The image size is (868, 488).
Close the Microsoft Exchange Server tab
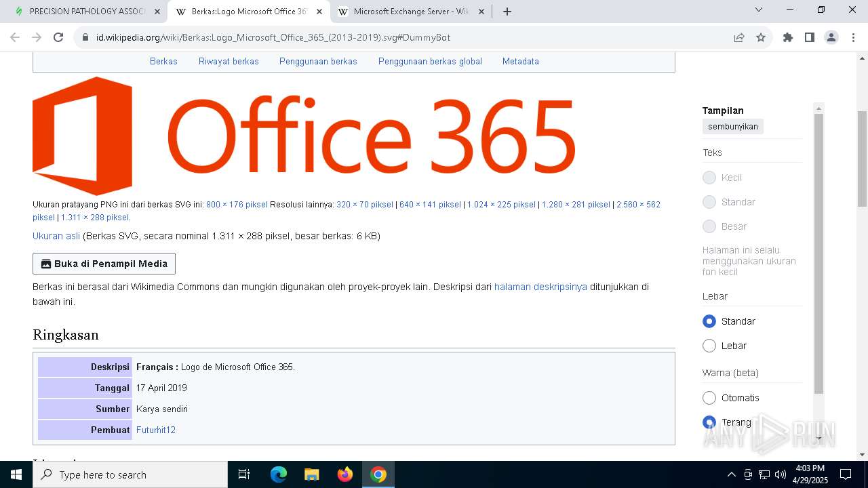point(481,12)
